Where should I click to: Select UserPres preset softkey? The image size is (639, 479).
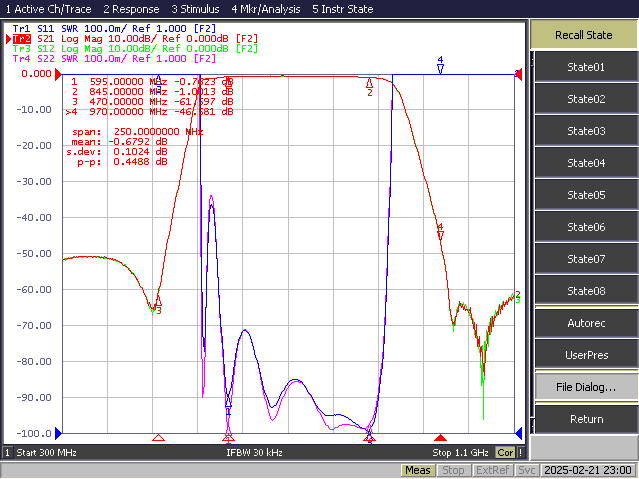pos(586,355)
